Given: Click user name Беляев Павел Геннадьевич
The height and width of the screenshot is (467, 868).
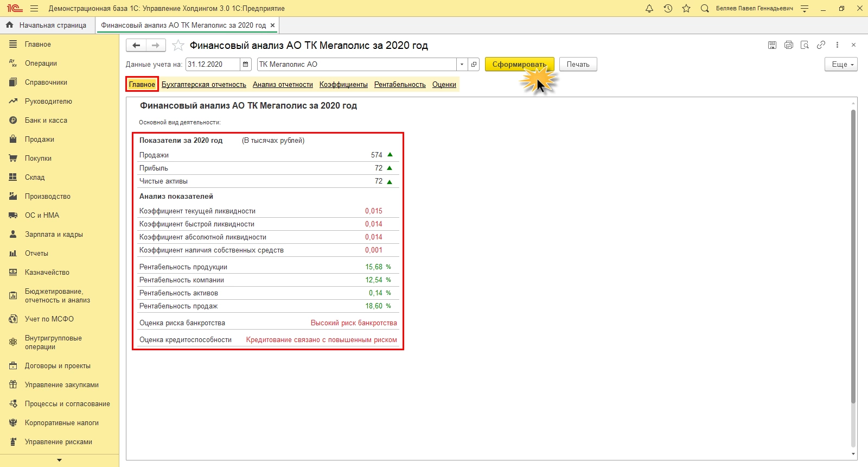Looking at the screenshot, I should coord(755,9).
